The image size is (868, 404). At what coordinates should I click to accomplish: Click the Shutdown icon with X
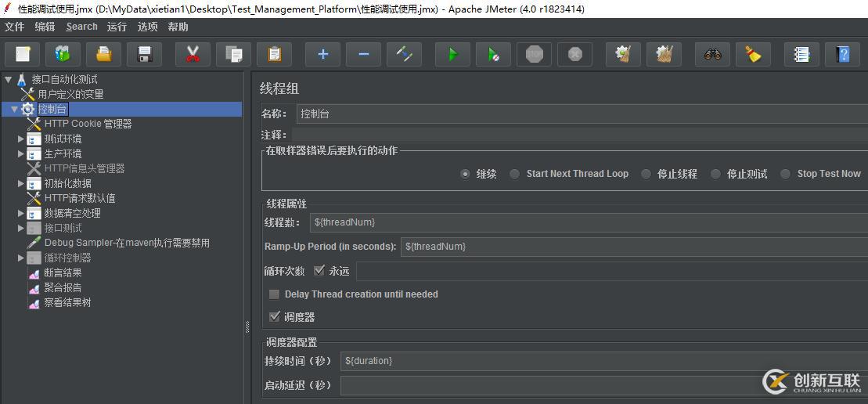coord(575,54)
